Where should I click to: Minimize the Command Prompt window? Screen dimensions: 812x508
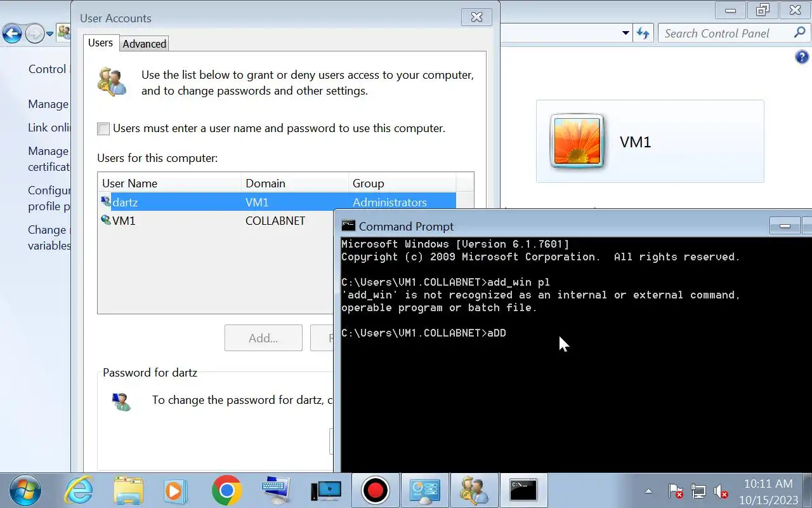click(x=785, y=226)
